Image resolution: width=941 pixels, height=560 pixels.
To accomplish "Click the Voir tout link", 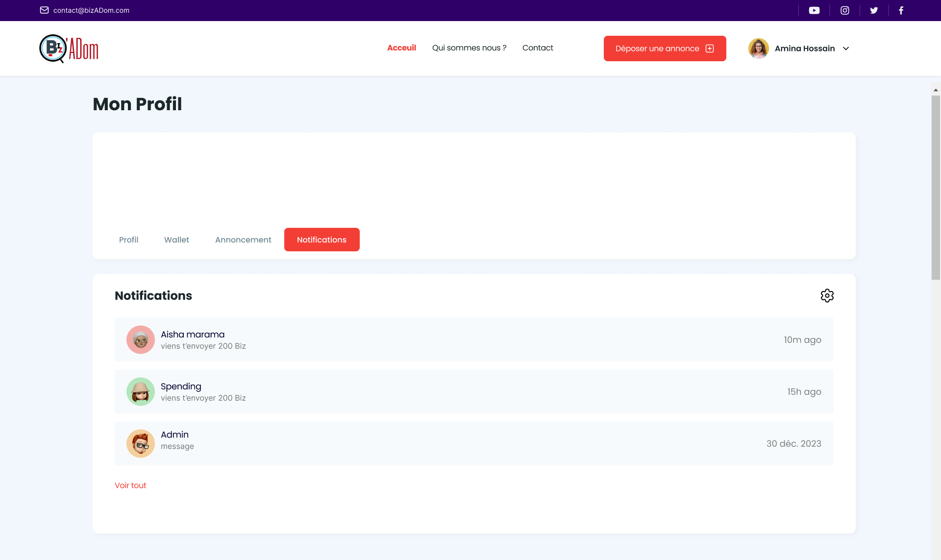I will [130, 485].
